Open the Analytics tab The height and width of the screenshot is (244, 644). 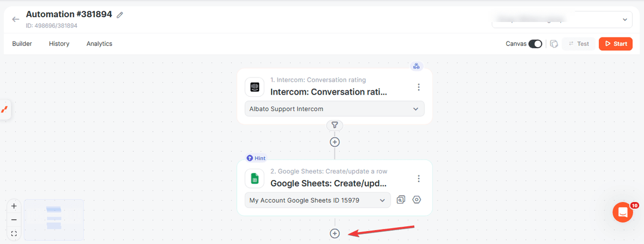tap(99, 44)
